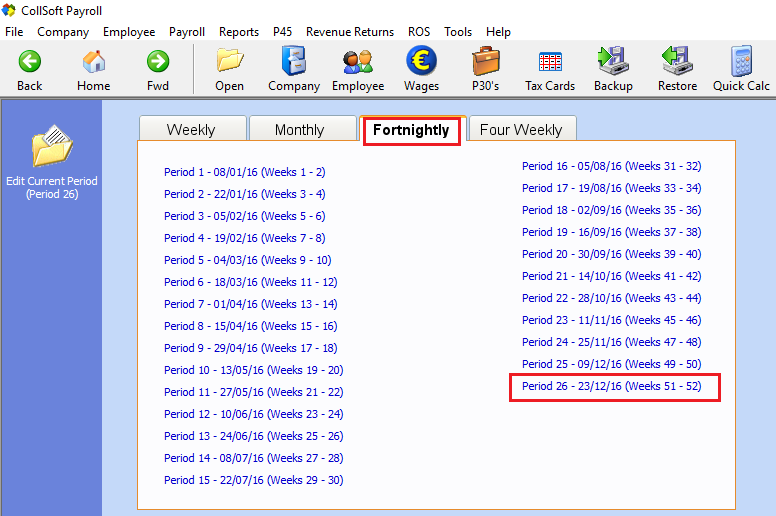
Task: Open Period 26 - 23/12/16 link
Action: tap(611, 386)
